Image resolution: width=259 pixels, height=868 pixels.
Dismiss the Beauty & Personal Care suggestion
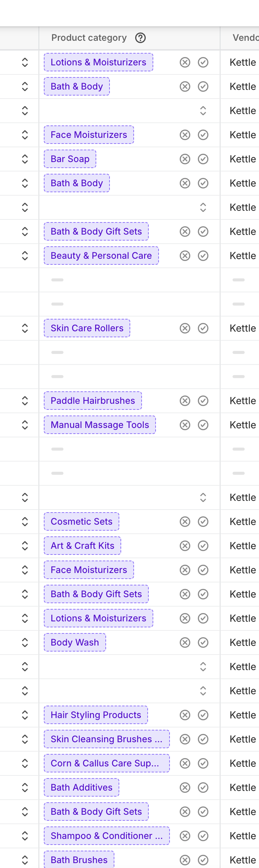185,256
